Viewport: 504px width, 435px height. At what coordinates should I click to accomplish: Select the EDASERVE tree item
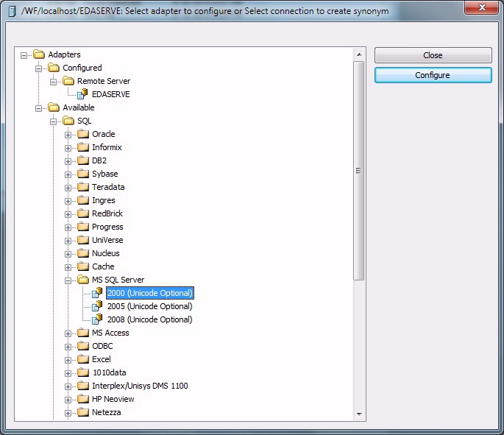(x=110, y=94)
